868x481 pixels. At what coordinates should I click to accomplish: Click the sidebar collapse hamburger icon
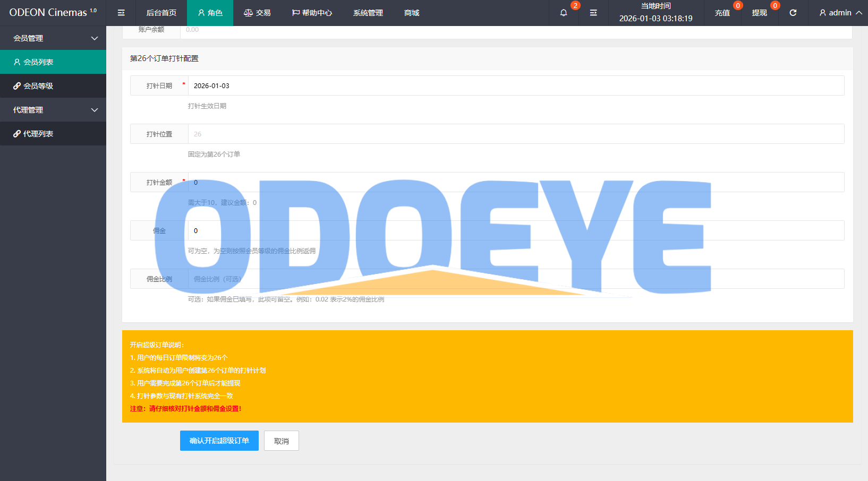(x=121, y=13)
